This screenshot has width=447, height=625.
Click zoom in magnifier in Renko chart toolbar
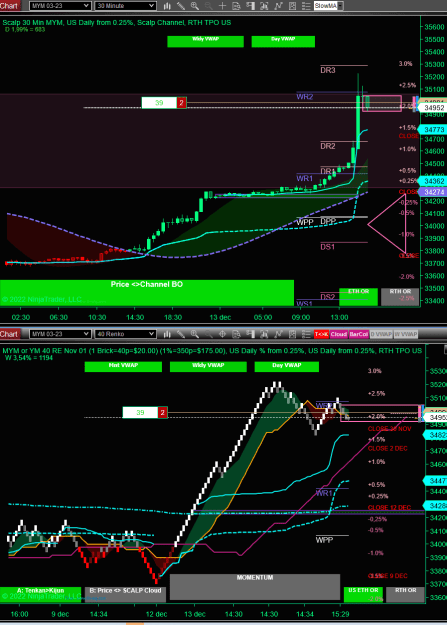[x=195, y=334]
